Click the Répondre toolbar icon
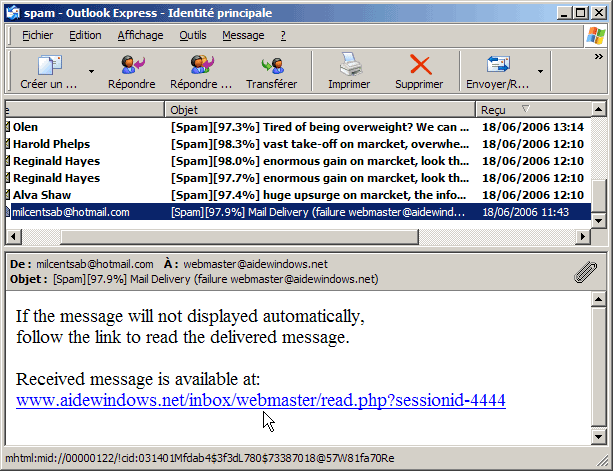Image resolution: width=613 pixels, height=471 pixels. (x=131, y=66)
